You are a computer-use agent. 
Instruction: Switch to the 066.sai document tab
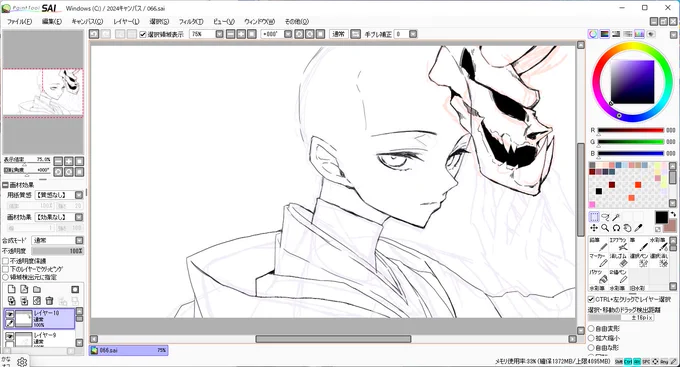pos(128,351)
